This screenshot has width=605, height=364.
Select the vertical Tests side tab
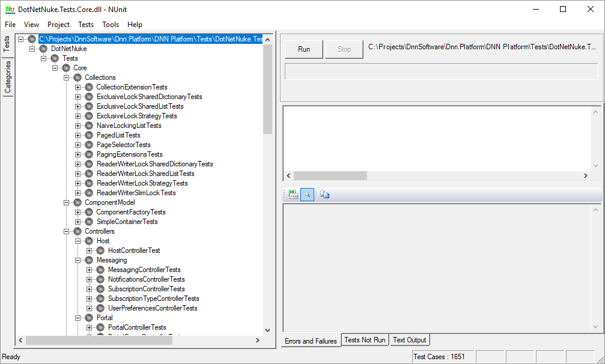click(7, 44)
